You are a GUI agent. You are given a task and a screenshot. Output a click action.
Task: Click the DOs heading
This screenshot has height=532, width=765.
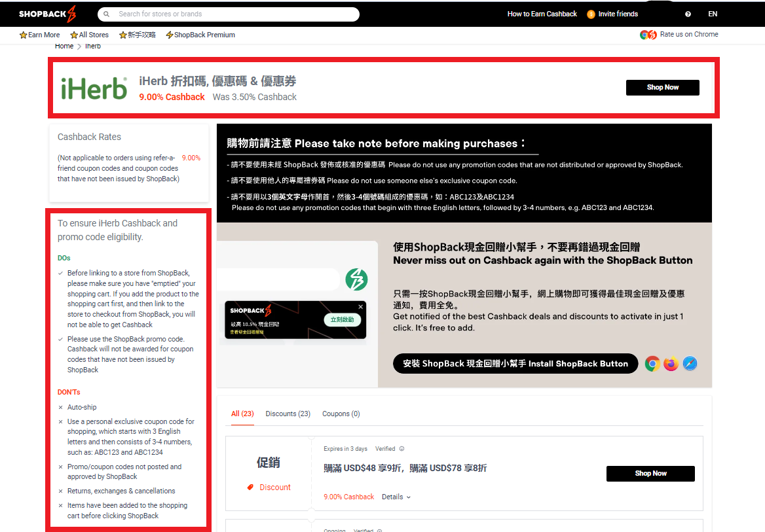[64, 258]
